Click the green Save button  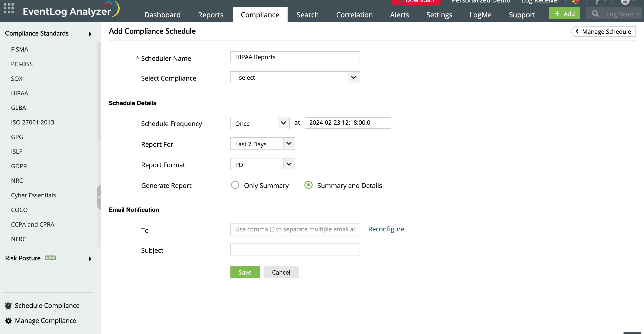coord(245,272)
